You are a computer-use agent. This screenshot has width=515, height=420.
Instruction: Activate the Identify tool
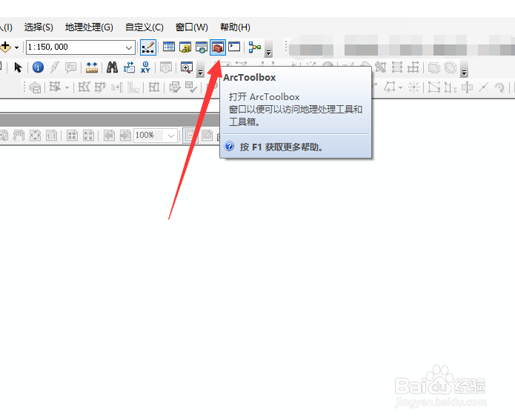[38, 67]
